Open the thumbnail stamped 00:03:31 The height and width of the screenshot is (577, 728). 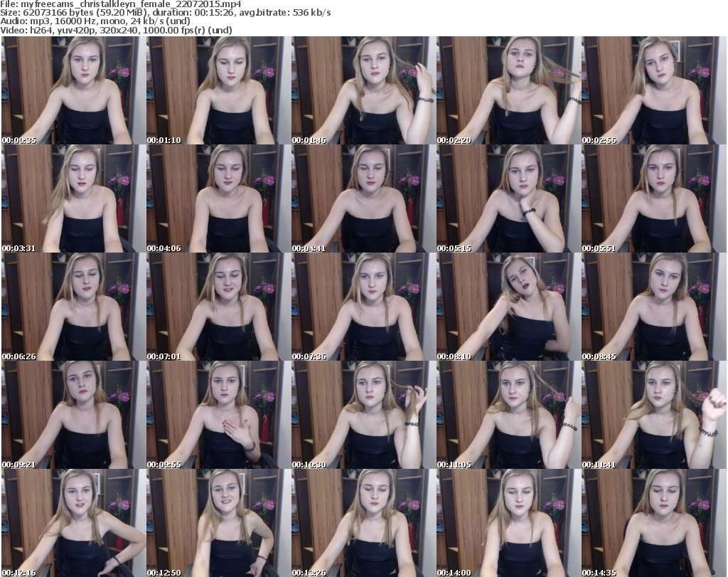73,198
